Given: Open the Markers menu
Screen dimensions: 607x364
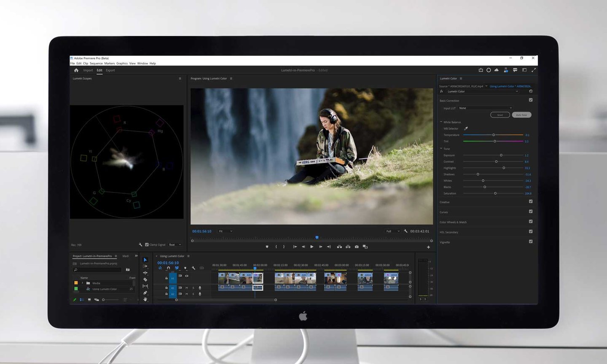Looking at the screenshot, I should (x=110, y=63).
